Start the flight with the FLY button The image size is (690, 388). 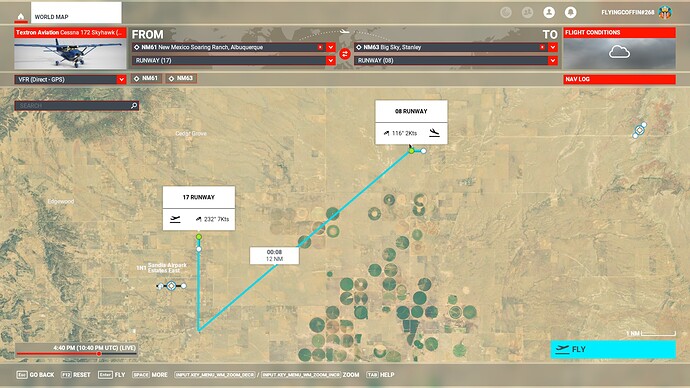[x=613, y=349]
